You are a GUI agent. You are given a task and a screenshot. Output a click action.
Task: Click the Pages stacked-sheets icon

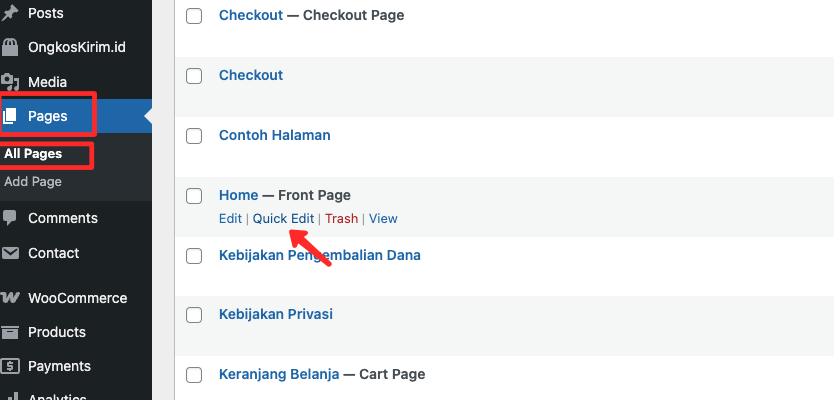(10, 116)
